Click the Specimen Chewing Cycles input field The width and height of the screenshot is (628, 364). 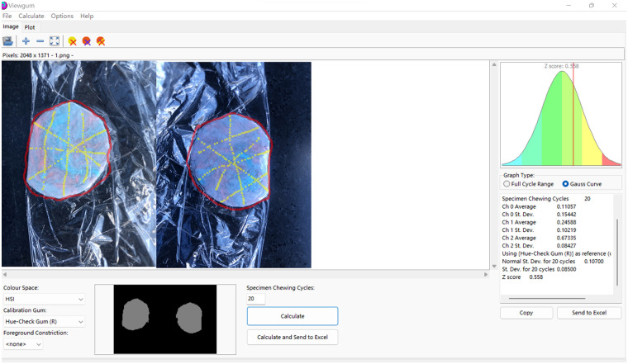tap(255, 299)
